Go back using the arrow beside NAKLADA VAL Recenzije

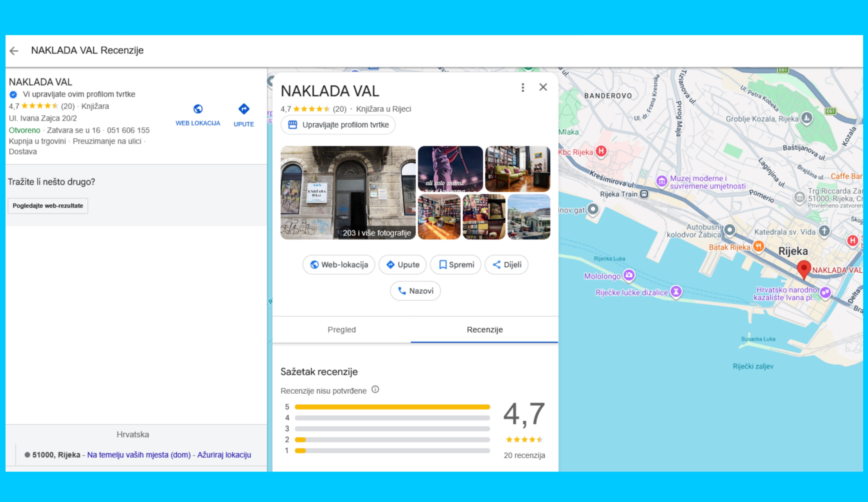pos(14,51)
